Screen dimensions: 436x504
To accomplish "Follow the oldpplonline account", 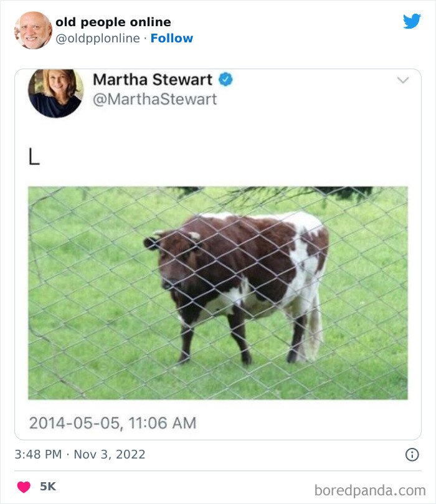I will coord(172,38).
